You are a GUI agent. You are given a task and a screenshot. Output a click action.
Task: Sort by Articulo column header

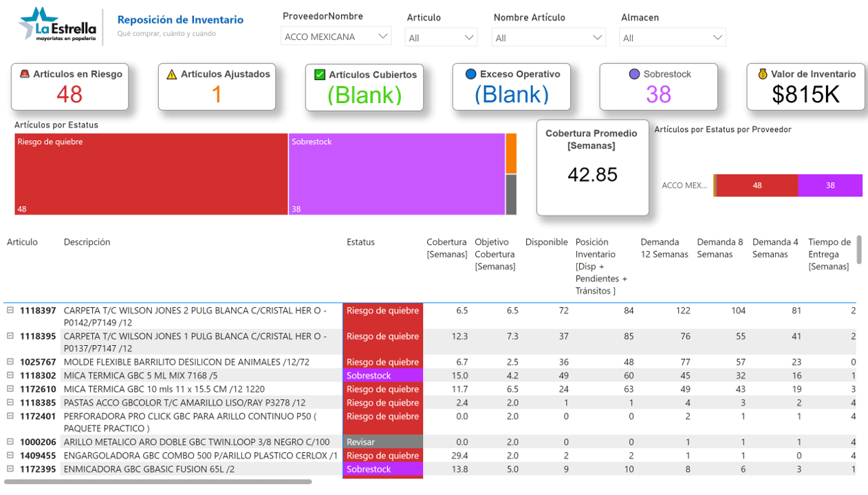(x=23, y=242)
